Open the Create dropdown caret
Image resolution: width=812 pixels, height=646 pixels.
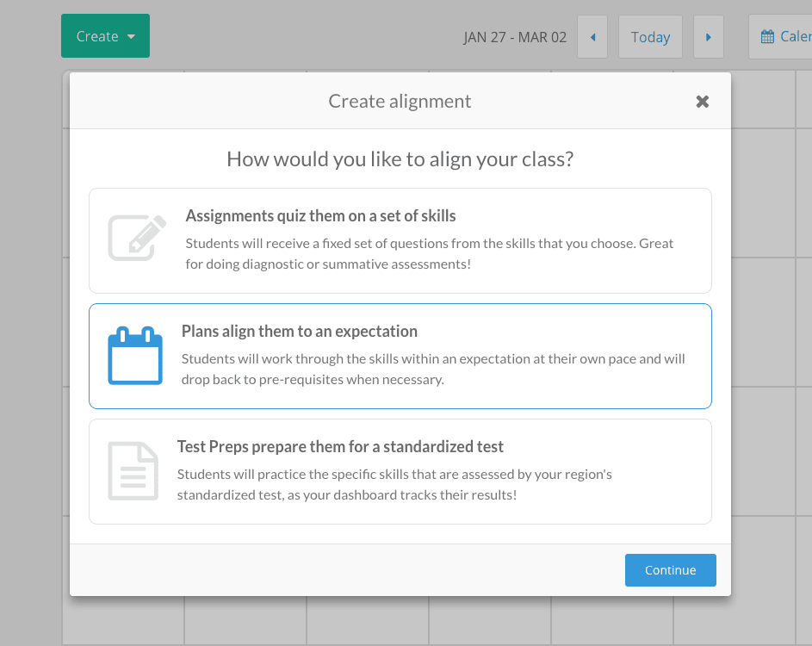[131, 36]
